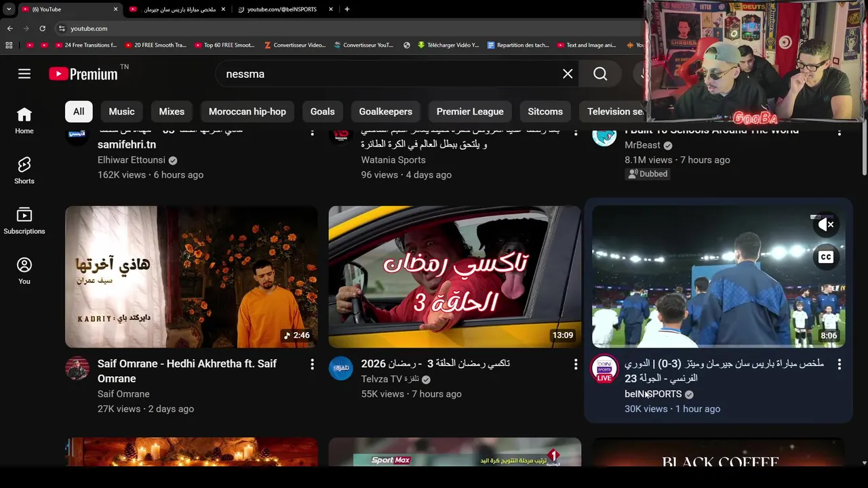Close the '(6) YouTube' browser tab
Image resolution: width=868 pixels, height=488 pixels.
115,9
